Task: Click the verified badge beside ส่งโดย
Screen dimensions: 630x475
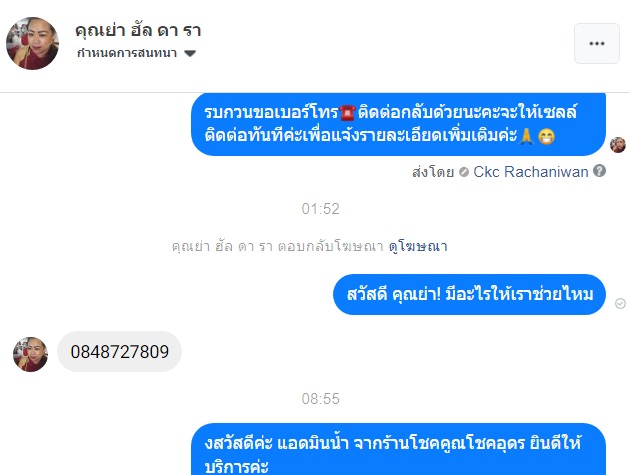Action: [x=464, y=172]
